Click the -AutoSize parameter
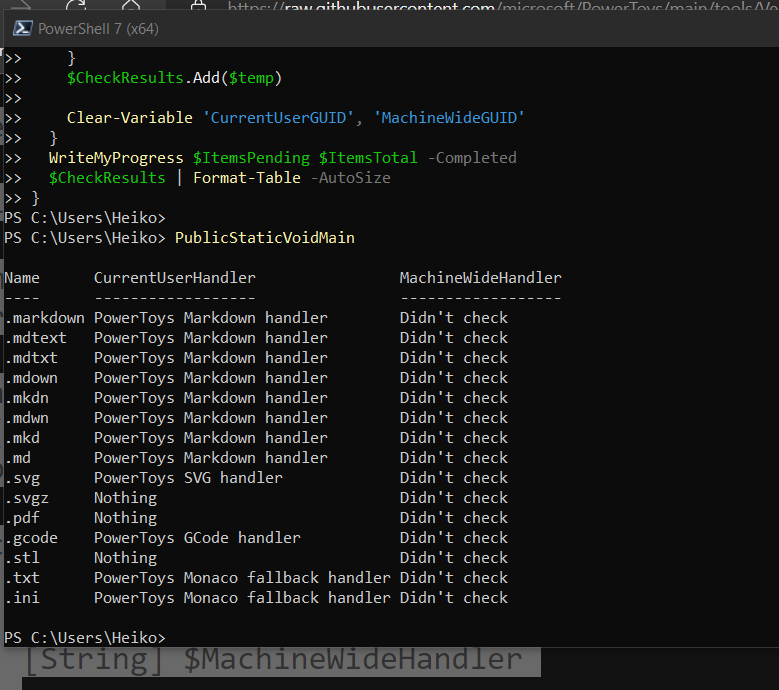The height and width of the screenshot is (690, 779). click(x=350, y=178)
